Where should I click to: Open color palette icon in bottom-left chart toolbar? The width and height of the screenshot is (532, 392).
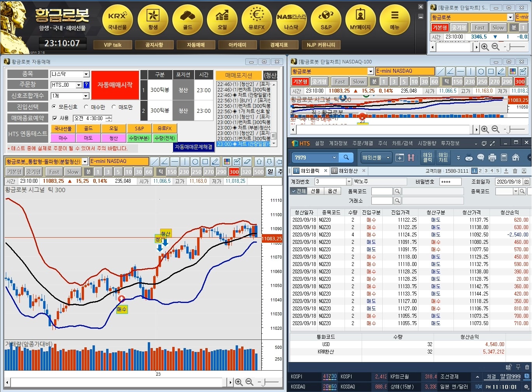pos(227,162)
